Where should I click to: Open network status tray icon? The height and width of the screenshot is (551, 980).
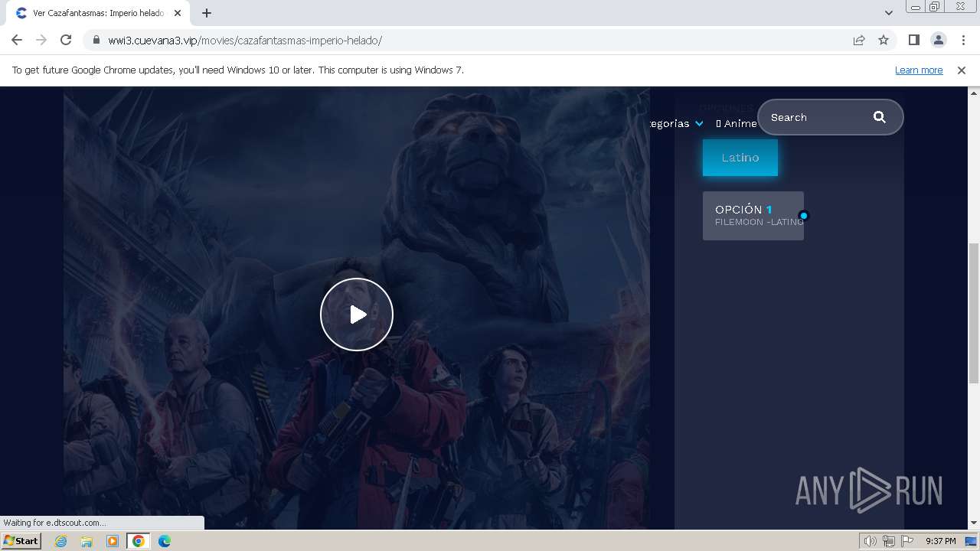(888, 541)
